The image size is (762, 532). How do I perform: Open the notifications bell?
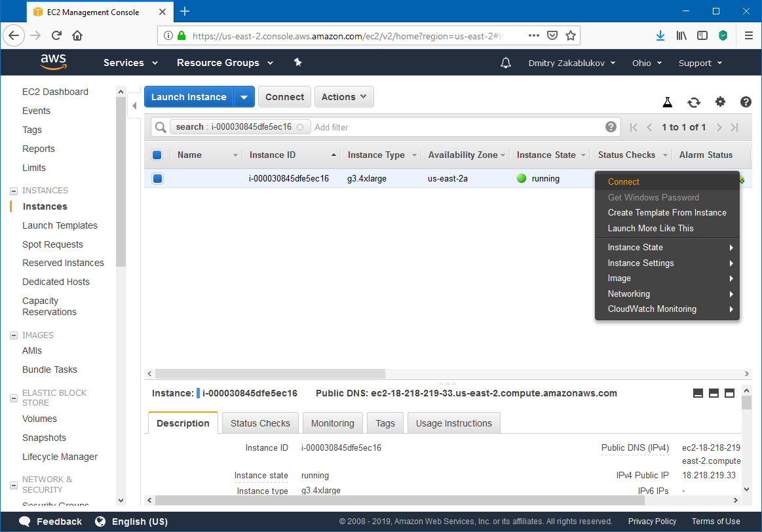(506, 63)
